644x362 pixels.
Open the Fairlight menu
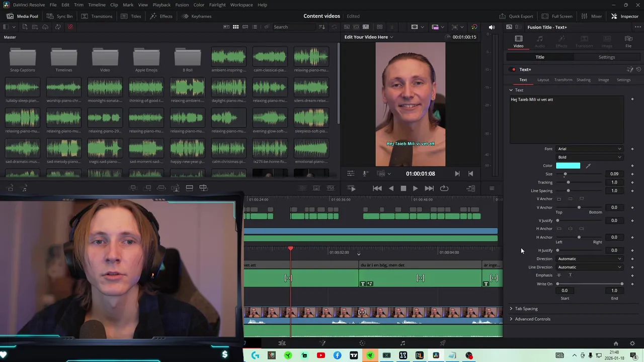[x=217, y=5]
